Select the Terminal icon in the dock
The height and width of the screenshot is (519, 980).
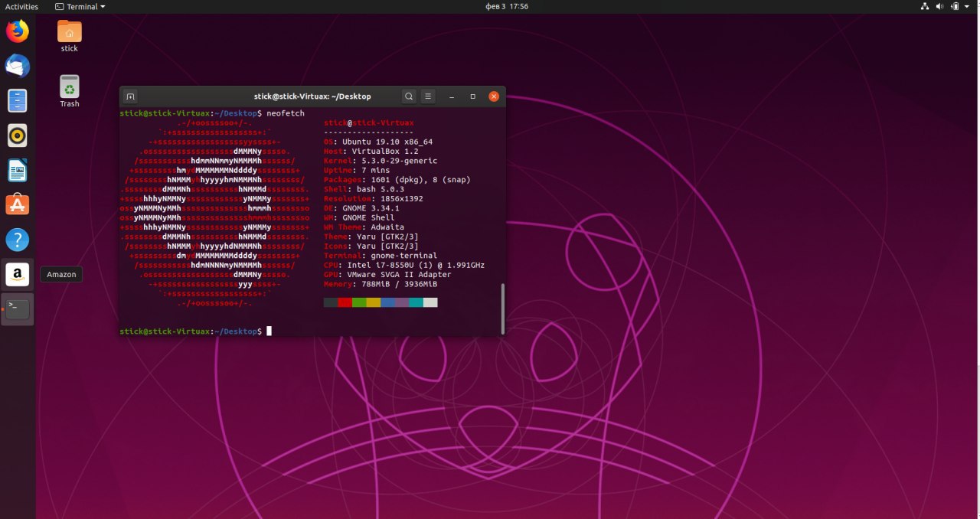(17, 309)
